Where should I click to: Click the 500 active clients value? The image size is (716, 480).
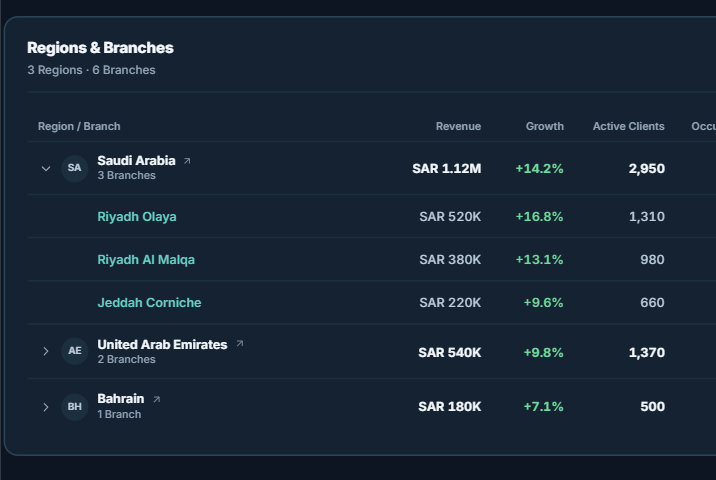coord(652,406)
